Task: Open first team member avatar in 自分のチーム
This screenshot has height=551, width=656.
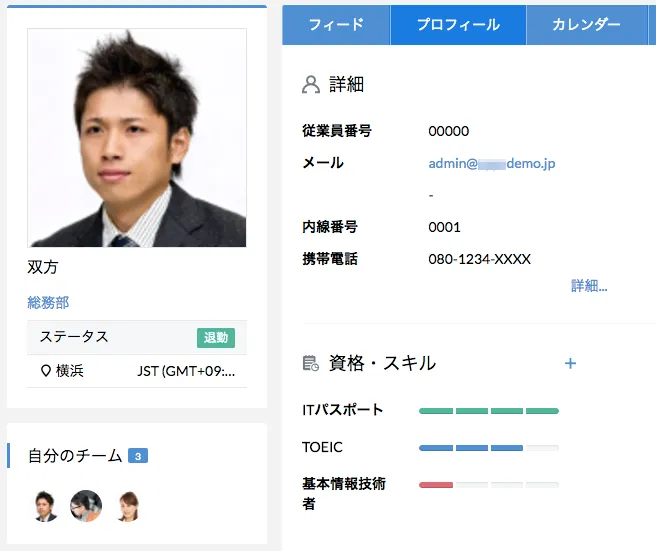Action: (46, 506)
